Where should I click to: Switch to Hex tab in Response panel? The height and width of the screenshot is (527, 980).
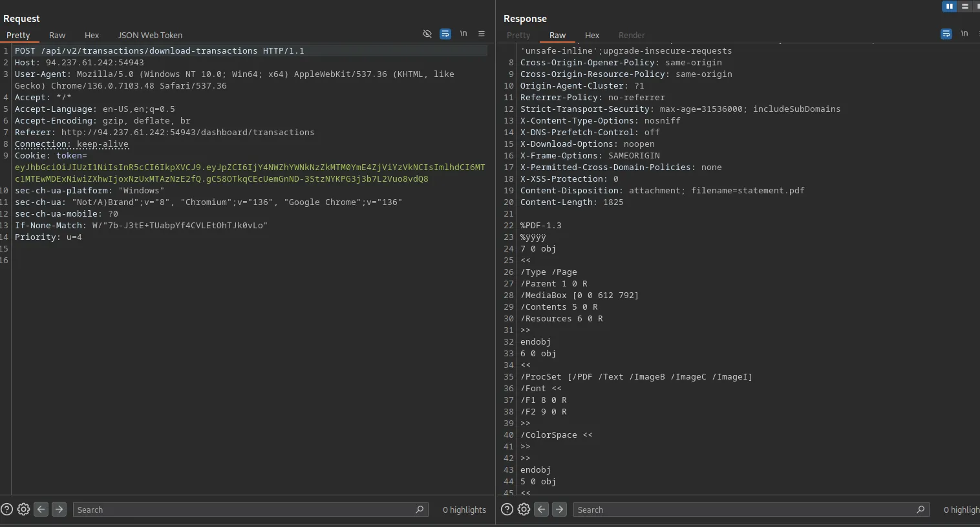[x=592, y=36]
